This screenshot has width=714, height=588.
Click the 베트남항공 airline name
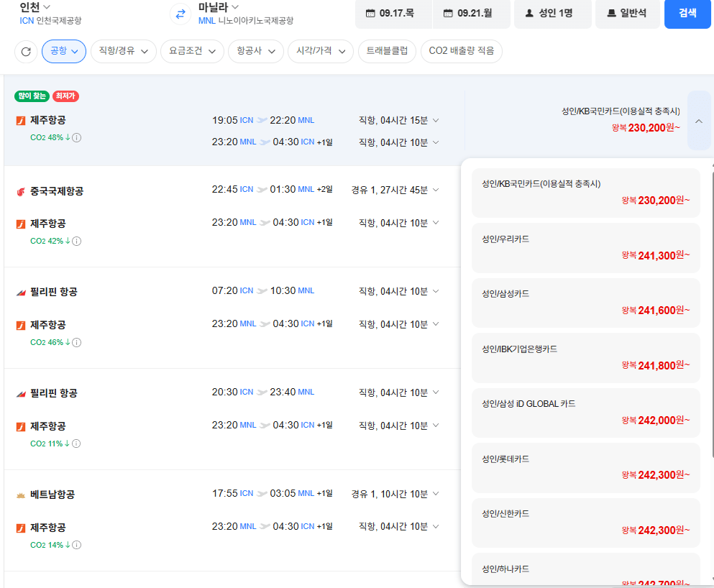pyautogui.click(x=52, y=495)
